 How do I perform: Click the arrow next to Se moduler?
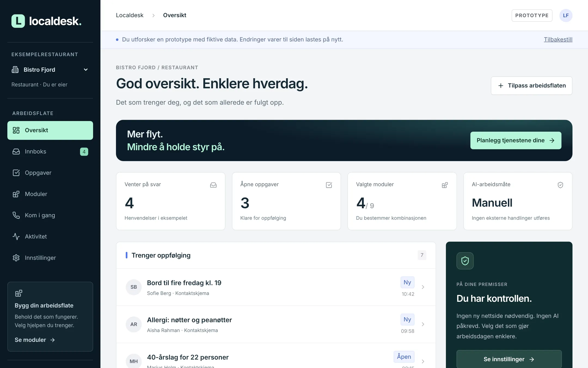[x=53, y=340]
